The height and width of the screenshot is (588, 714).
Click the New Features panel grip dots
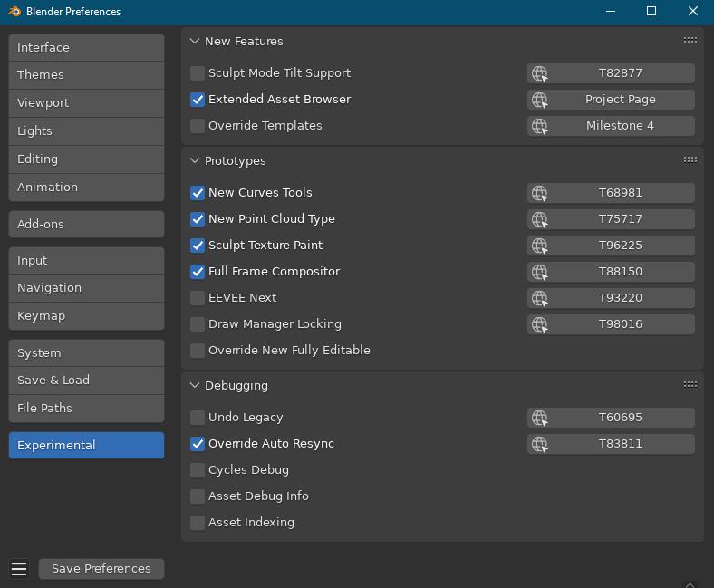click(690, 41)
